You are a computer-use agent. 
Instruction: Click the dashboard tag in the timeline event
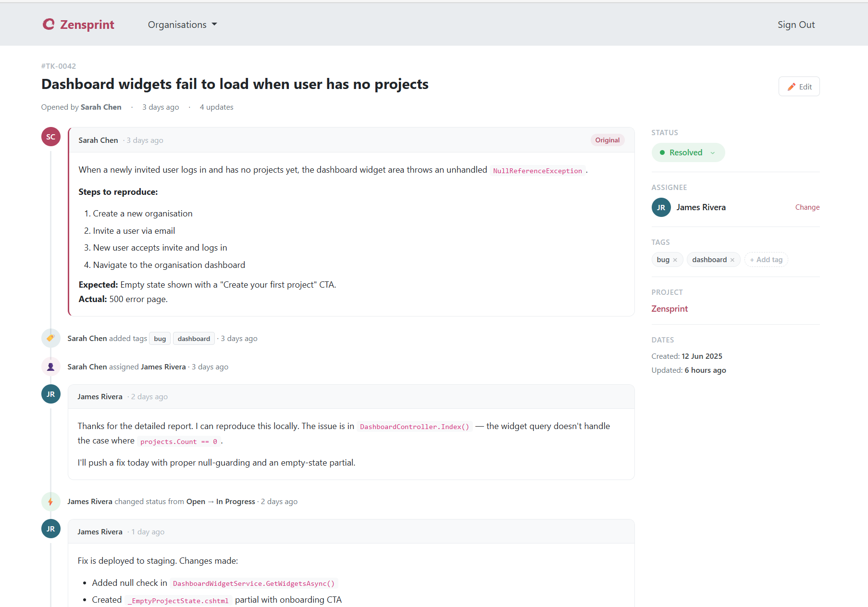click(x=194, y=339)
